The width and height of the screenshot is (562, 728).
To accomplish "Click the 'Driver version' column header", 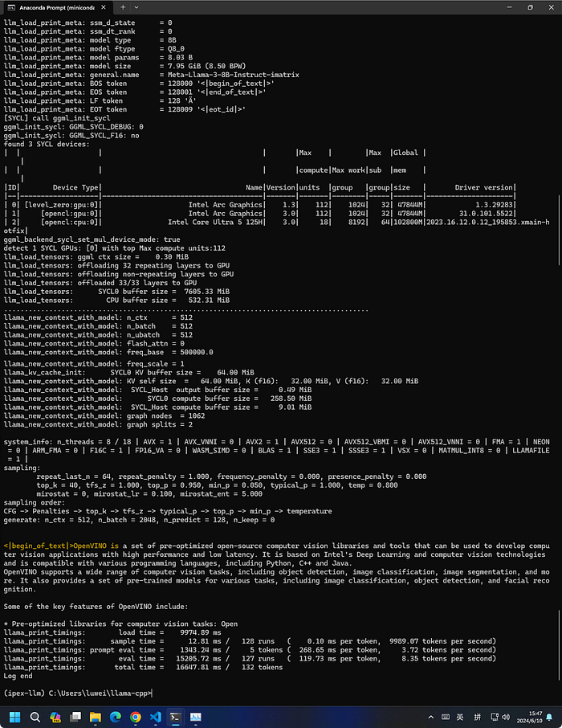I will 484,187.
